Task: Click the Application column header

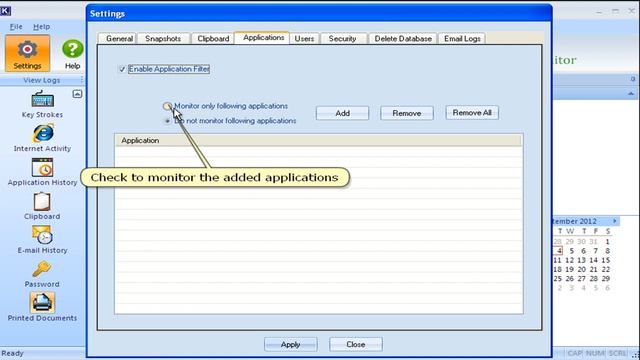Action: [x=318, y=140]
